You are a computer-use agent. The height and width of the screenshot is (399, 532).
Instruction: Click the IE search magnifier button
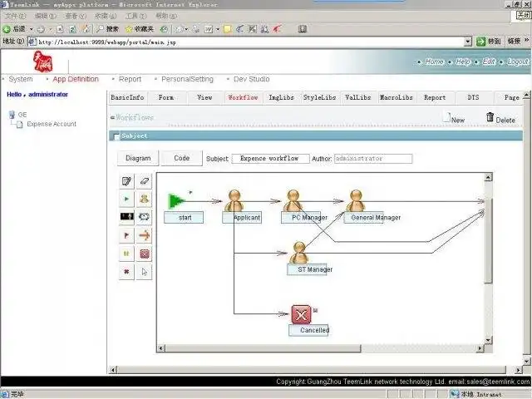[107, 29]
